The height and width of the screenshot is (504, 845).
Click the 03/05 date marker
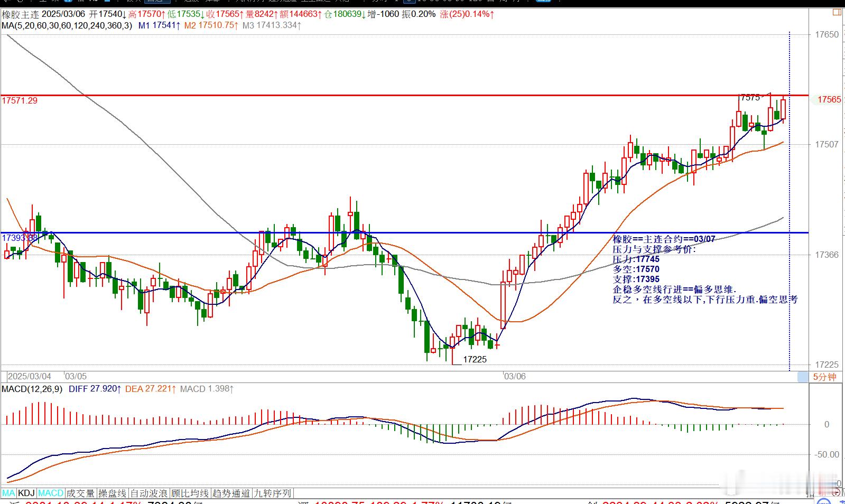tap(75, 376)
